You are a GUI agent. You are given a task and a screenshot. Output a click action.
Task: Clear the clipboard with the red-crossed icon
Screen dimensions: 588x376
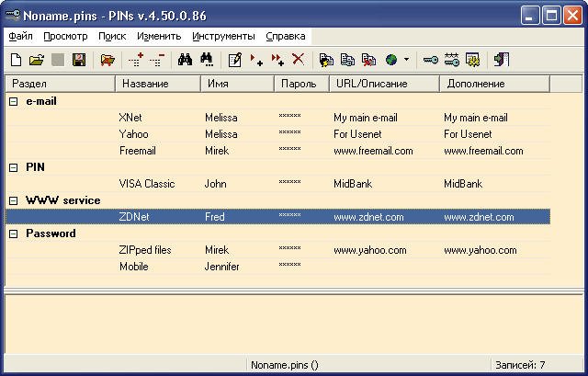click(368, 60)
